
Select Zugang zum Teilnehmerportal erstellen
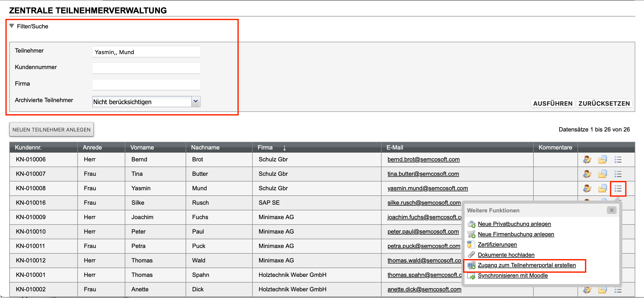(526, 265)
